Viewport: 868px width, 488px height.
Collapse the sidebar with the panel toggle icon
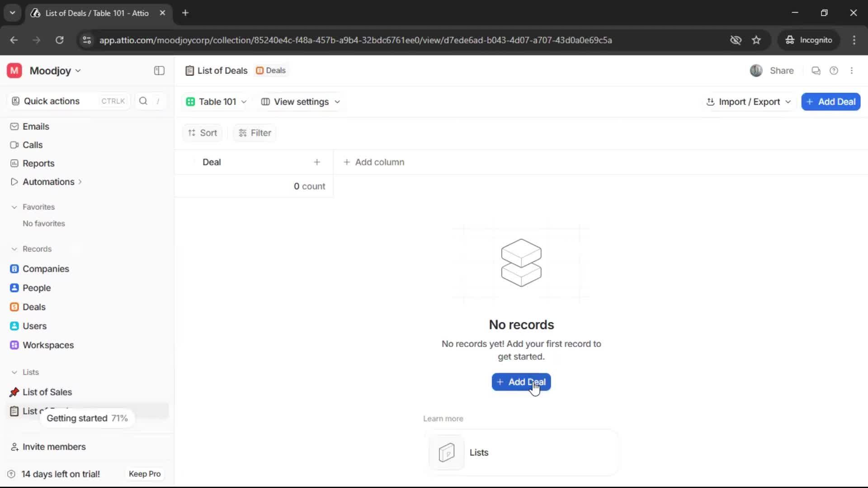pos(159,70)
